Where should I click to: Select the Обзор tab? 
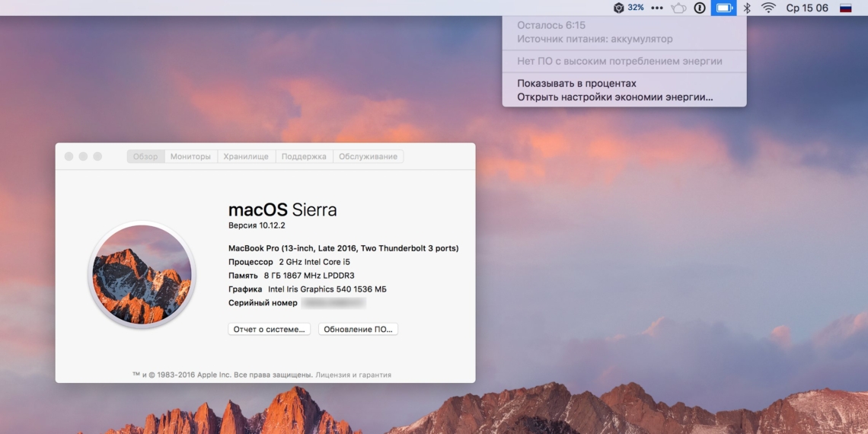(145, 156)
